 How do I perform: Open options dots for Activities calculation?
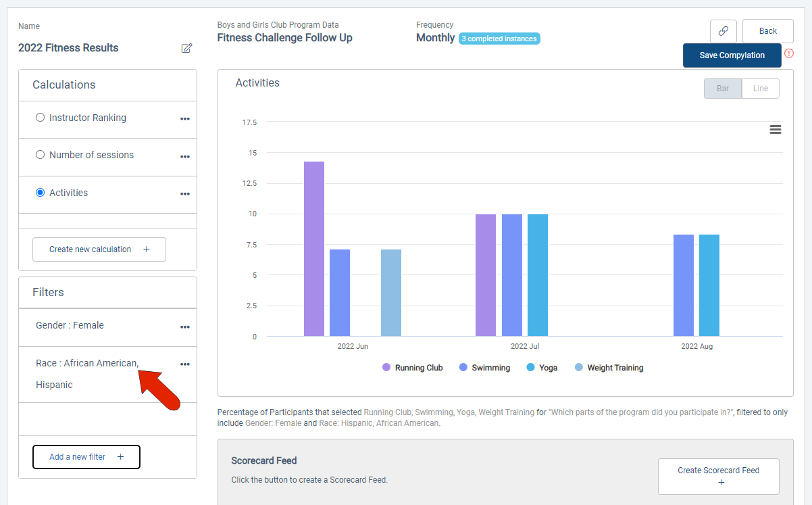point(185,194)
